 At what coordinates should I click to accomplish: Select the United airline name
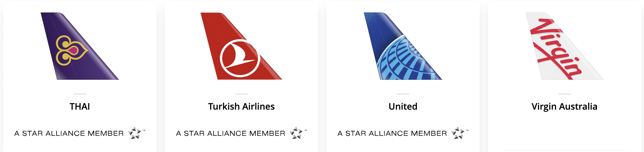(403, 107)
